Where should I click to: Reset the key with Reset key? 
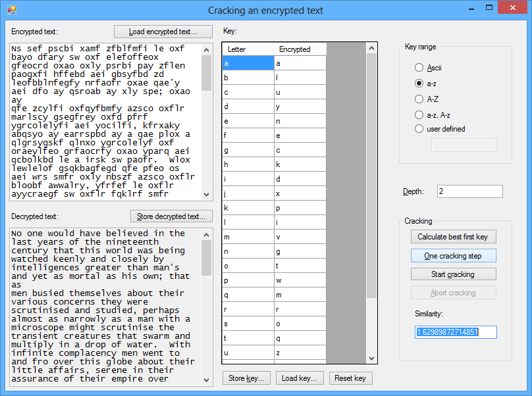(350, 378)
